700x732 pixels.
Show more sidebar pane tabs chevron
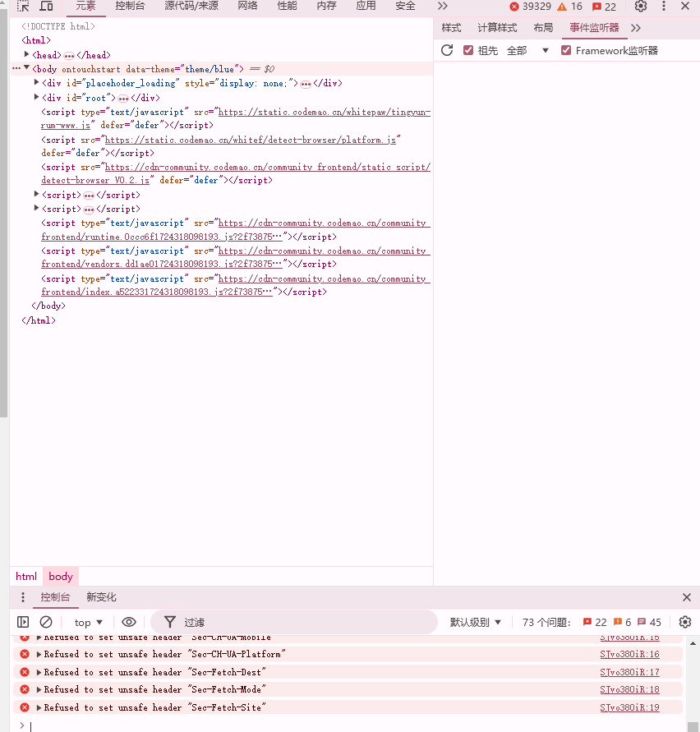point(636,28)
